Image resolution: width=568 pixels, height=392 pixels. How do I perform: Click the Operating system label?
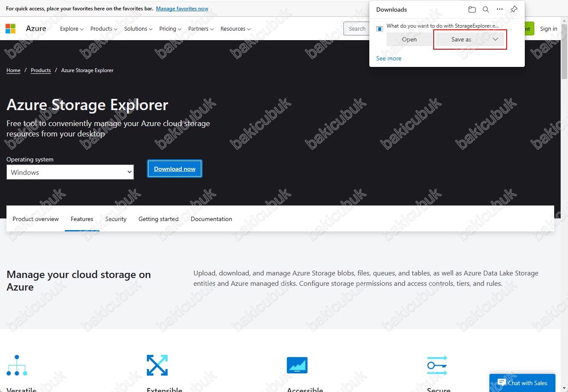pyautogui.click(x=30, y=159)
